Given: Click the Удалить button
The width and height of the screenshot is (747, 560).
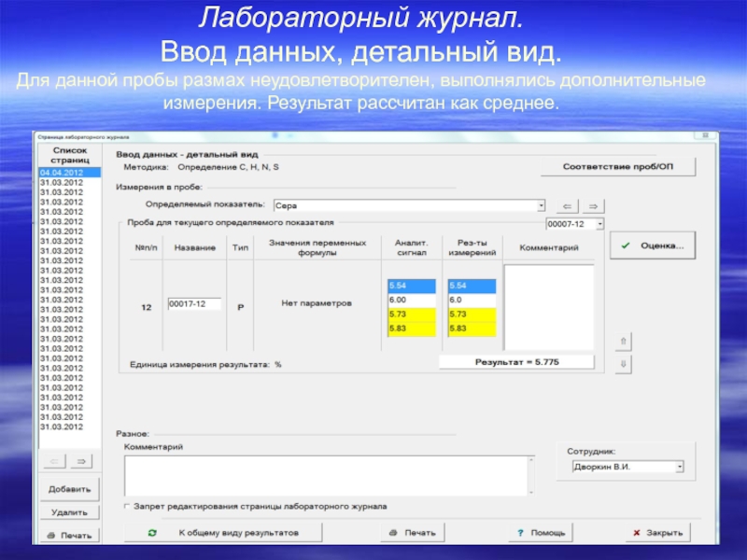Looking at the screenshot, I should point(69,512).
